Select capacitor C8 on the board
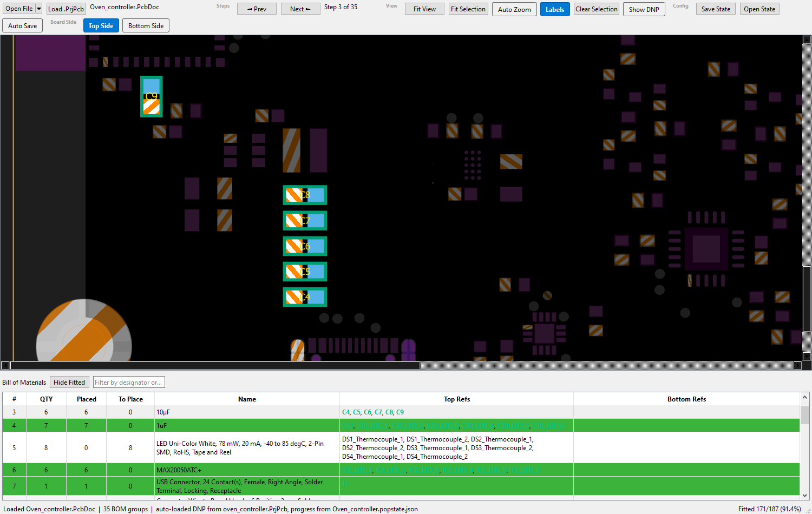This screenshot has width=812, height=514. click(305, 195)
